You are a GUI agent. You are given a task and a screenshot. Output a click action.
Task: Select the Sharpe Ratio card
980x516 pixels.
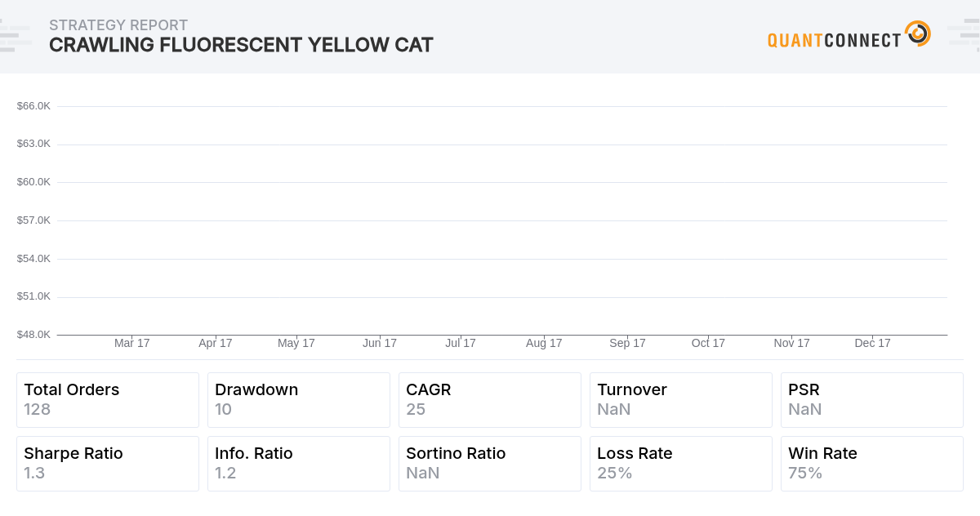point(108,464)
